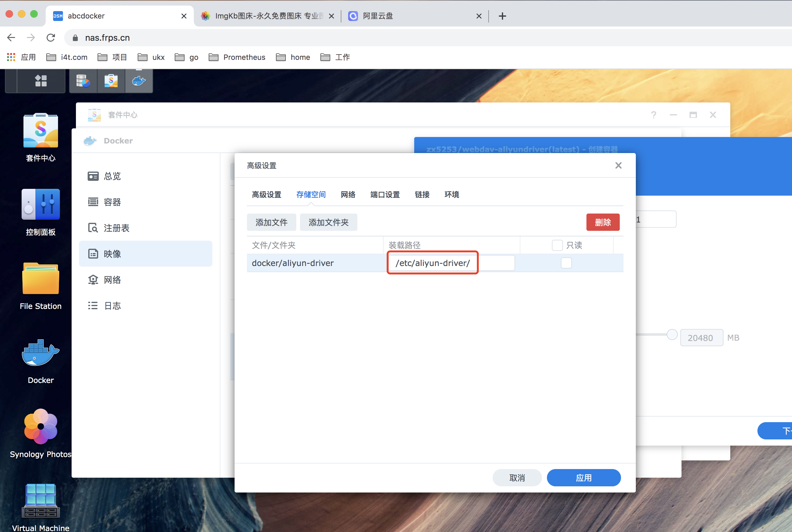Click help question mark in 套件中心 window
This screenshot has height=532, width=792.
coord(653,115)
